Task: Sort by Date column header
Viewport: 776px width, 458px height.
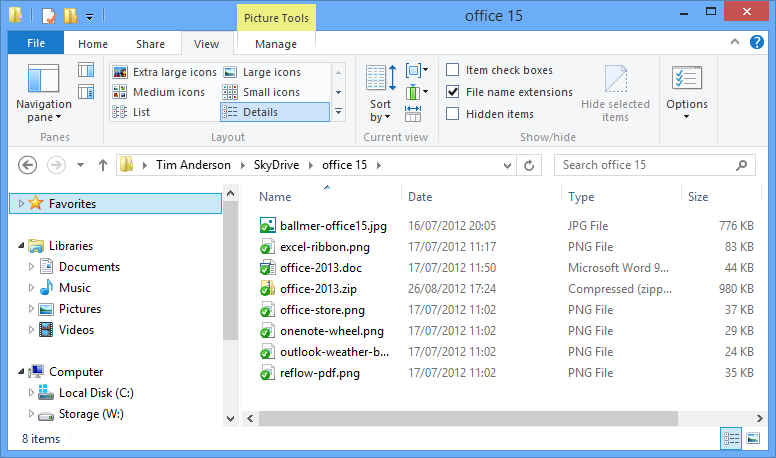Action: (x=420, y=197)
